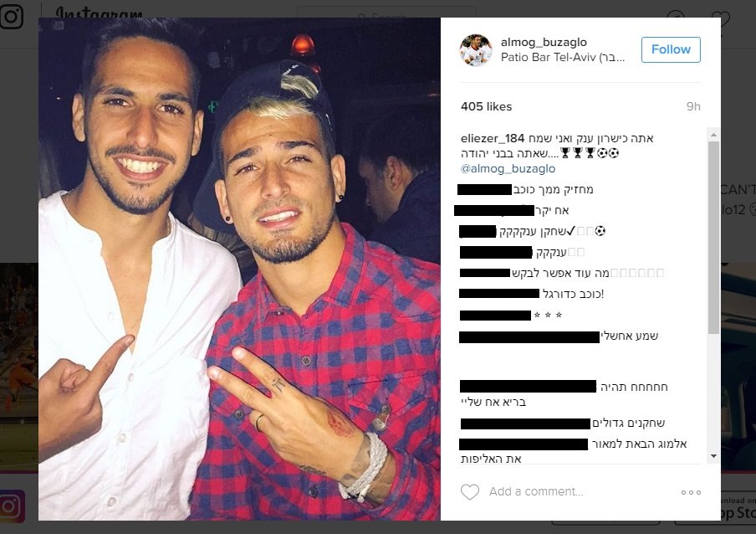The height and width of the screenshot is (534, 756).
Task: Click the @almog_buzaglo mention in comment
Action: click(x=508, y=169)
